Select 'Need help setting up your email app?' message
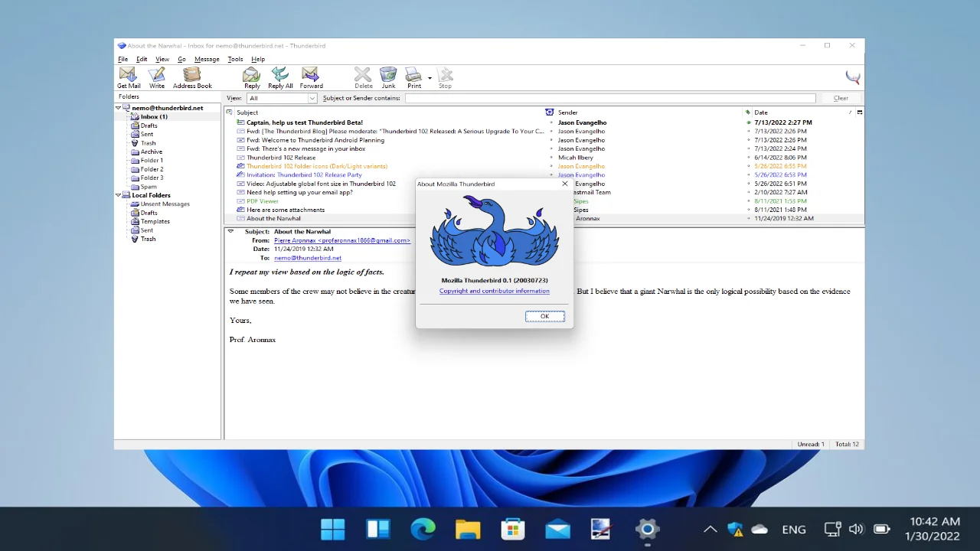Screen dimensions: 980x551 (x=299, y=192)
